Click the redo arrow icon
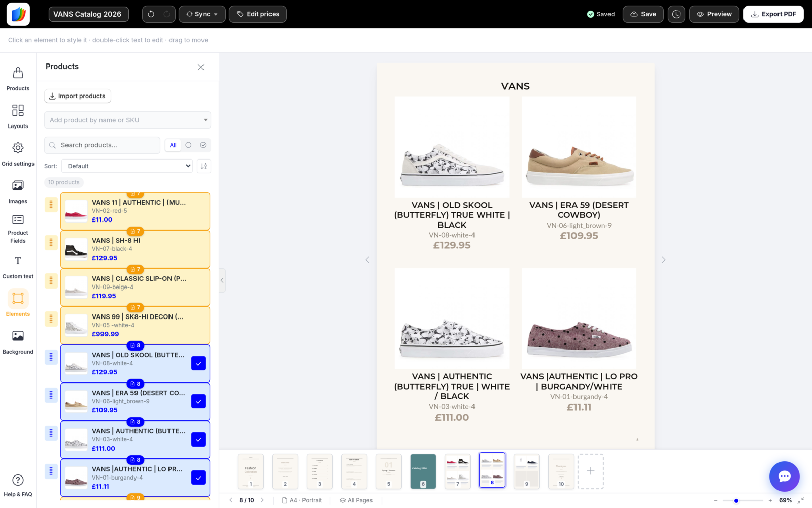 tap(166, 14)
